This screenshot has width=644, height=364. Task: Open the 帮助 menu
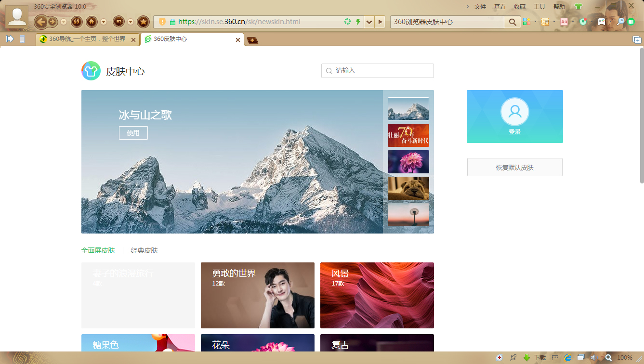pyautogui.click(x=559, y=7)
